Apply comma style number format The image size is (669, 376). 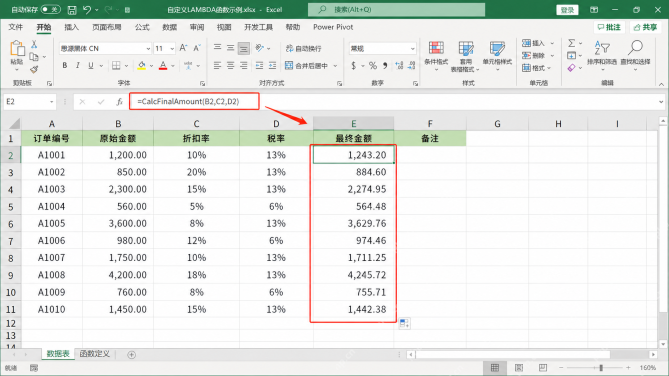point(385,66)
